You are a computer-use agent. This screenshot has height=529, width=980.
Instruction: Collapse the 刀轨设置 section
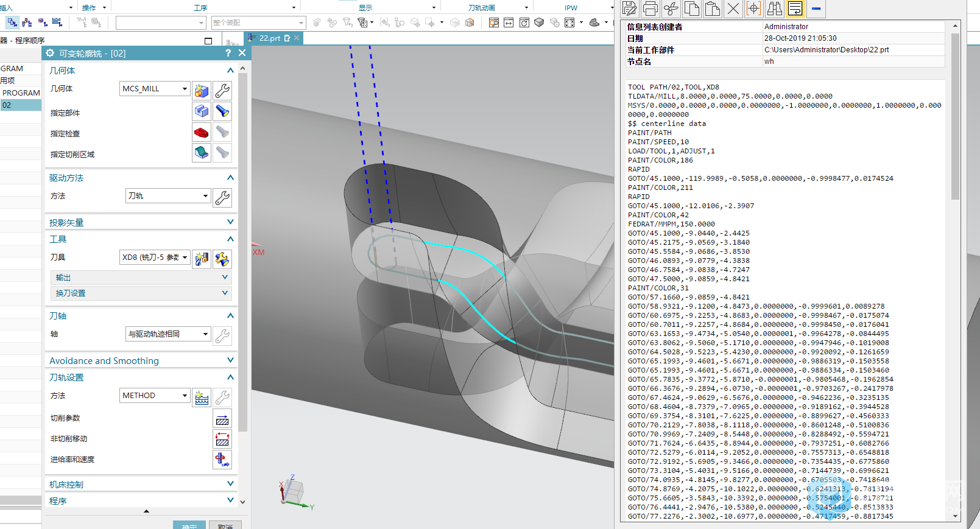tap(230, 377)
